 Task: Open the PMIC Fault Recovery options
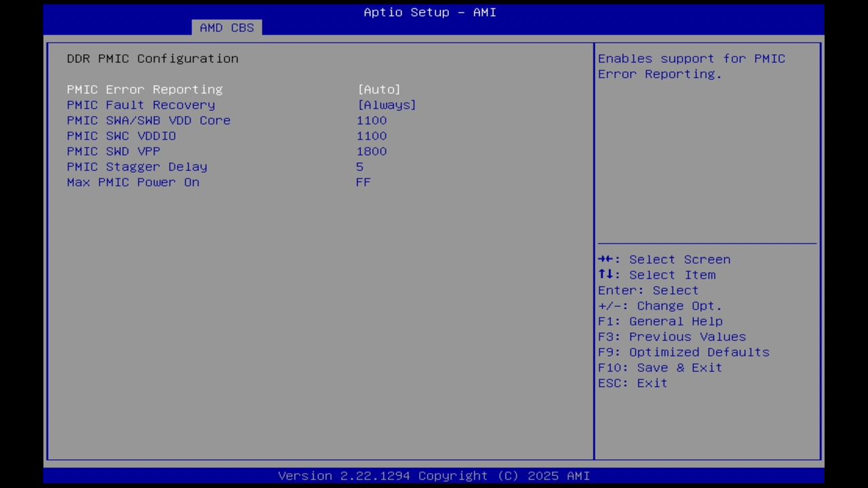(140, 104)
